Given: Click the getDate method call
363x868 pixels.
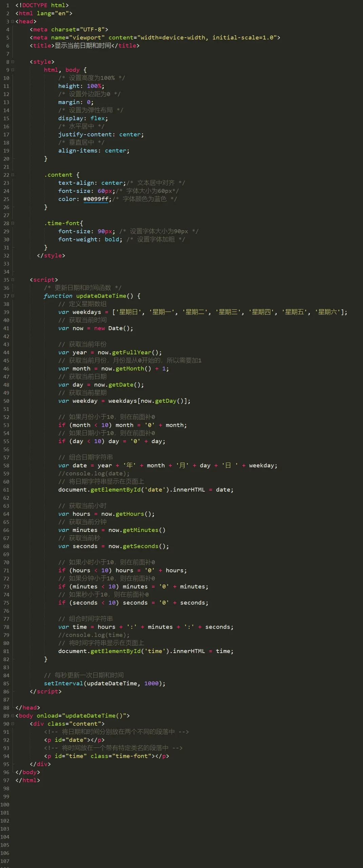Looking at the screenshot, I should point(121,385).
